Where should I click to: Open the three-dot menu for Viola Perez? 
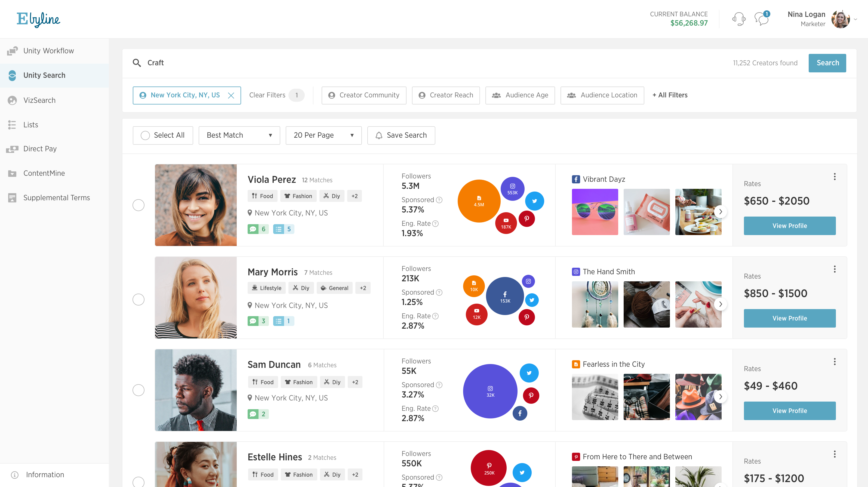(x=835, y=177)
